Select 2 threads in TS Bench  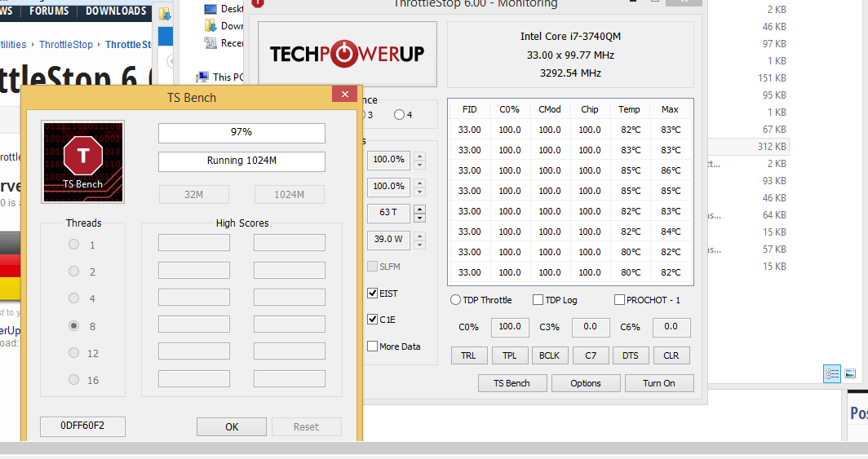(73, 271)
